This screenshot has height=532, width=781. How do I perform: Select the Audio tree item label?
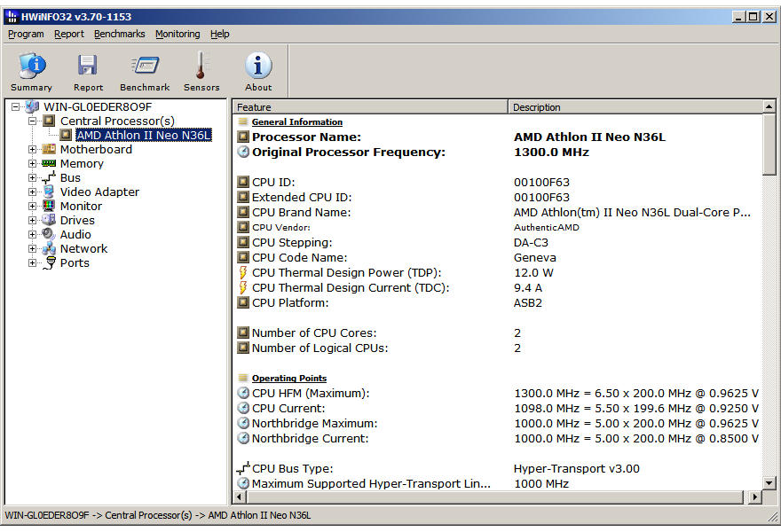[x=75, y=234]
